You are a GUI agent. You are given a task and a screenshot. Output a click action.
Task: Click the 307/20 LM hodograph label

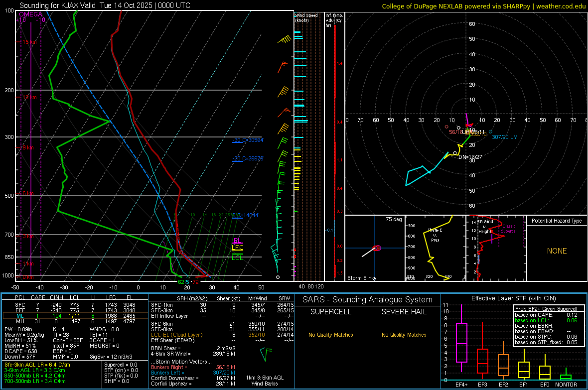[505, 137]
